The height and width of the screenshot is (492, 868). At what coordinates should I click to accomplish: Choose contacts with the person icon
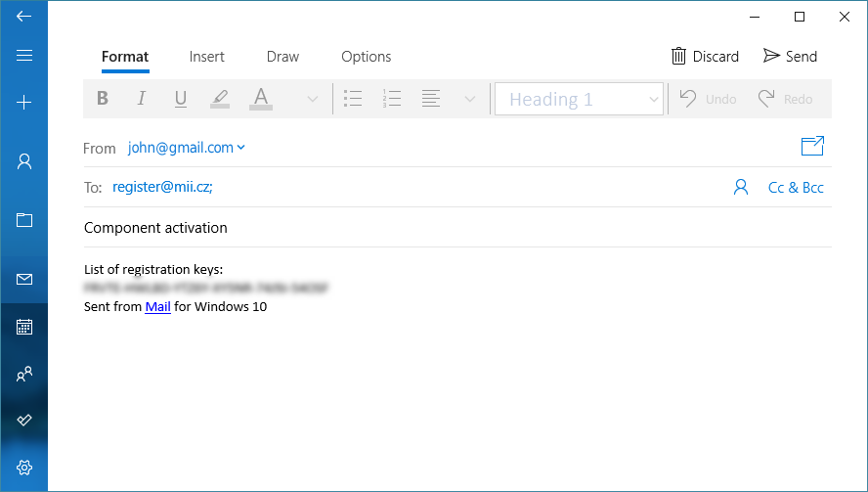coord(741,187)
